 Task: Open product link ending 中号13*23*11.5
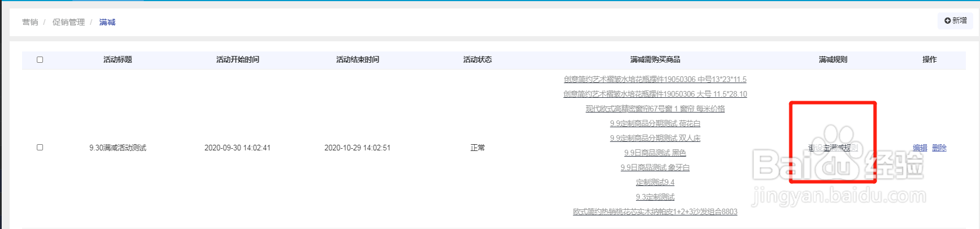tap(655, 79)
